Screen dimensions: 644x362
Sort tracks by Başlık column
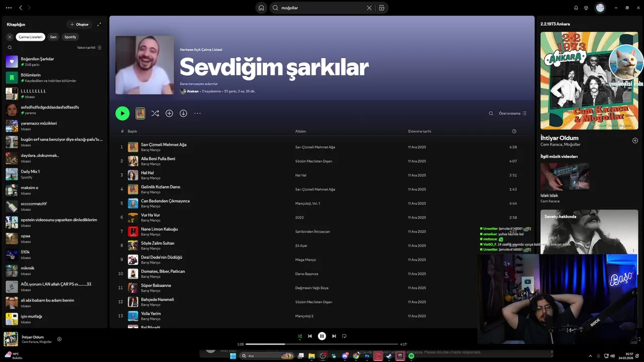tap(132, 131)
